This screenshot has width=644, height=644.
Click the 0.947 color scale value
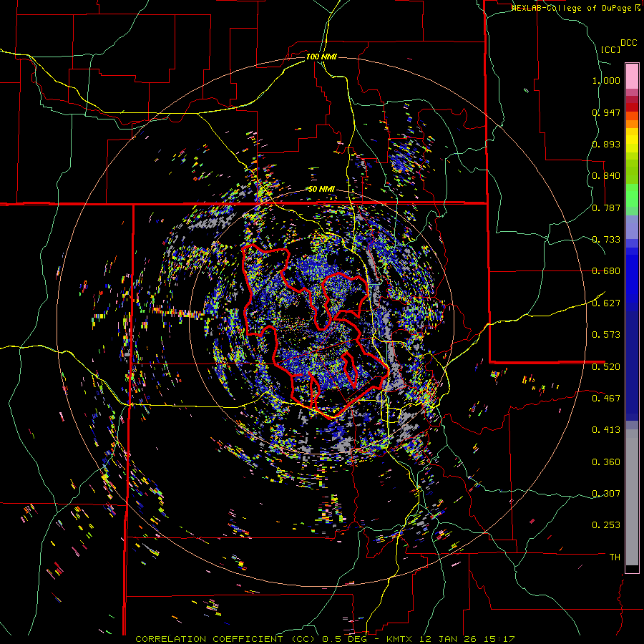[x=606, y=112]
